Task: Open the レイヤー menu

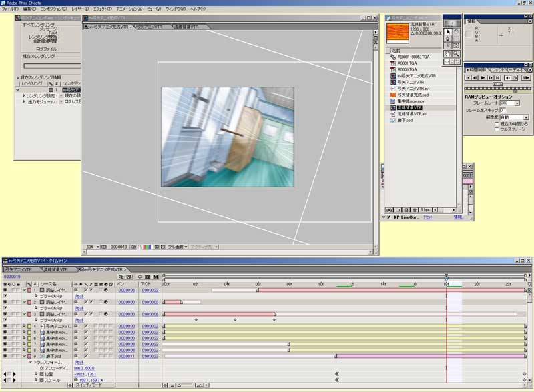Action: point(80,9)
